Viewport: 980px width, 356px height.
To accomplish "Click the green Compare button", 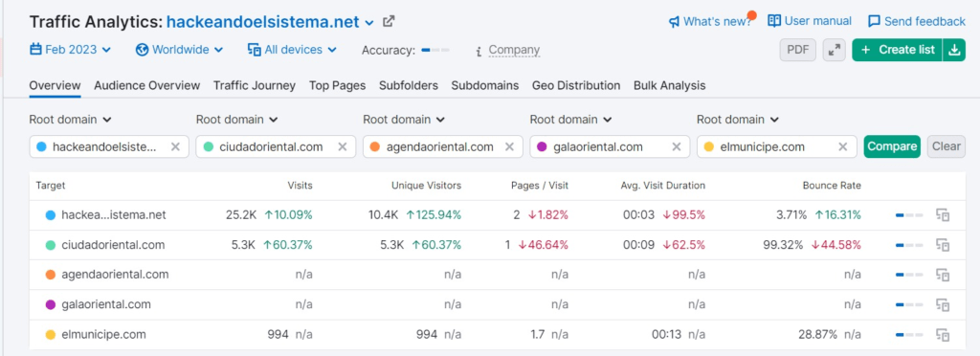I will 892,146.
